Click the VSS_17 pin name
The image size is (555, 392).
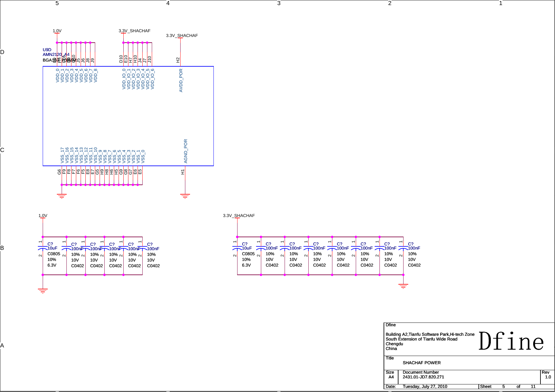tap(62, 155)
